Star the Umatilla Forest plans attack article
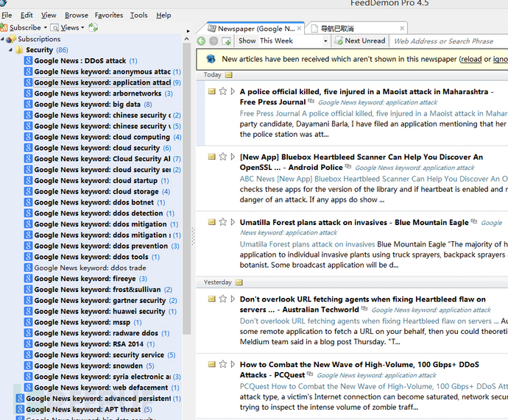This screenshot has width=508, height=420. [x=223, y=222]
